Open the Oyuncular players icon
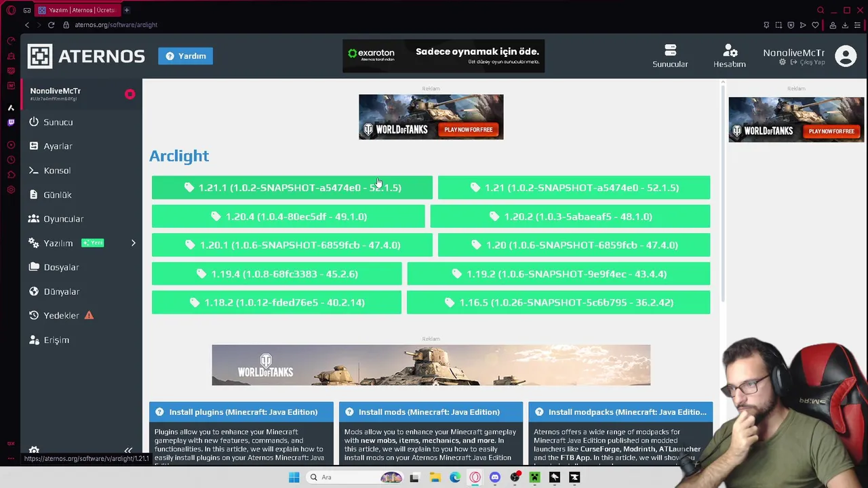The width and height of the screenshot is (868, 488). tap(34, 219)
